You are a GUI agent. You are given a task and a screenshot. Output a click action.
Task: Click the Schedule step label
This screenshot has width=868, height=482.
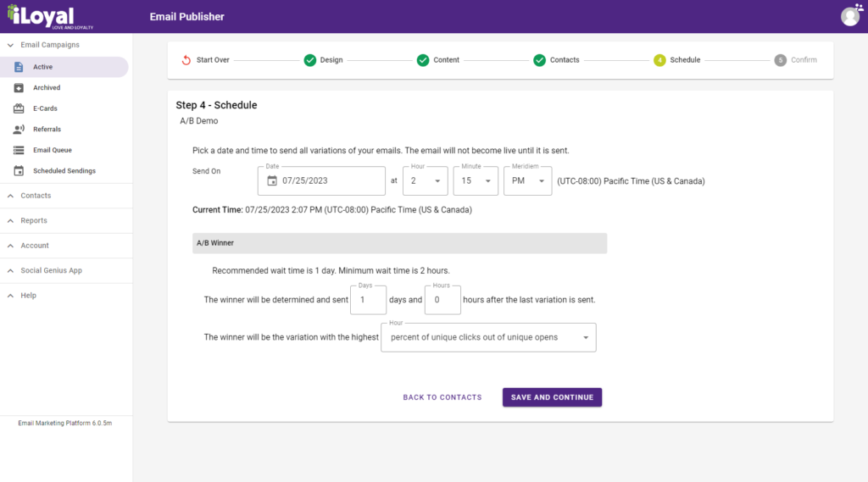685,60
